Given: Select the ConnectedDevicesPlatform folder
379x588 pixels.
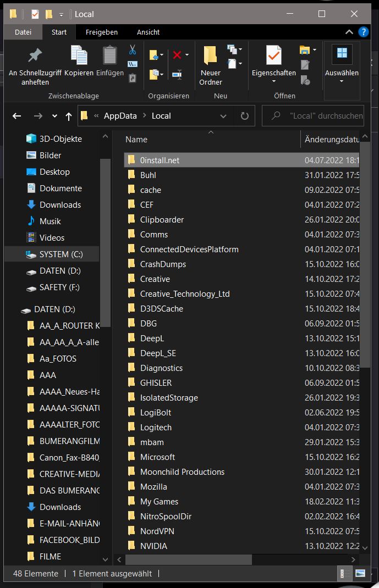Looking at the screenshot, I should tap(241, 249).
